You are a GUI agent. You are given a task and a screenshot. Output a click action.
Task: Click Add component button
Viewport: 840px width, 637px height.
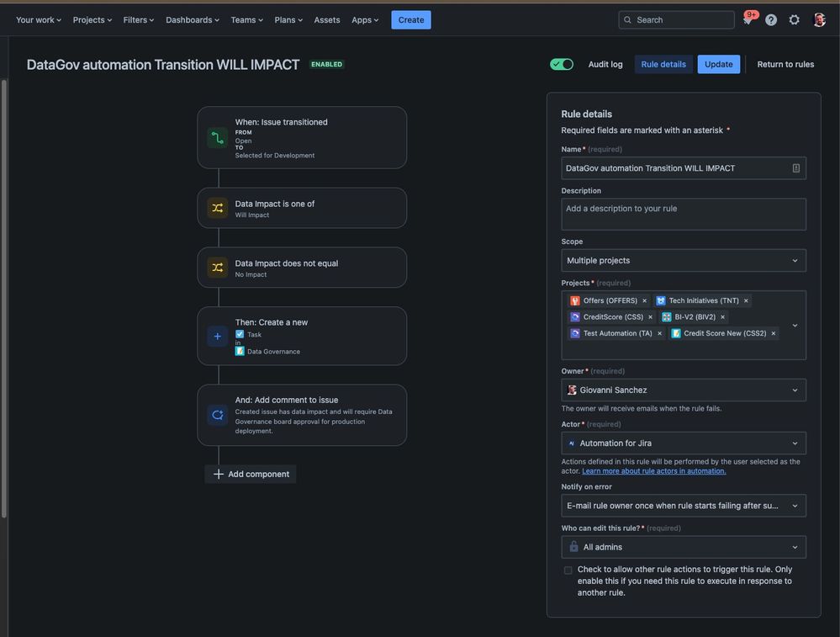(x=251, y=474)
